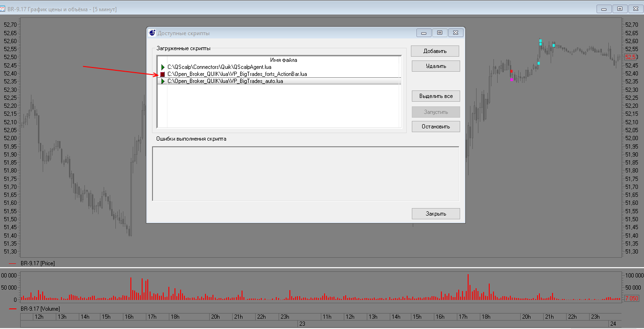Click the red line icon of the BR-9.17 [Volume] legend
This screenshot has width=644, height=329.
point(13,309)
